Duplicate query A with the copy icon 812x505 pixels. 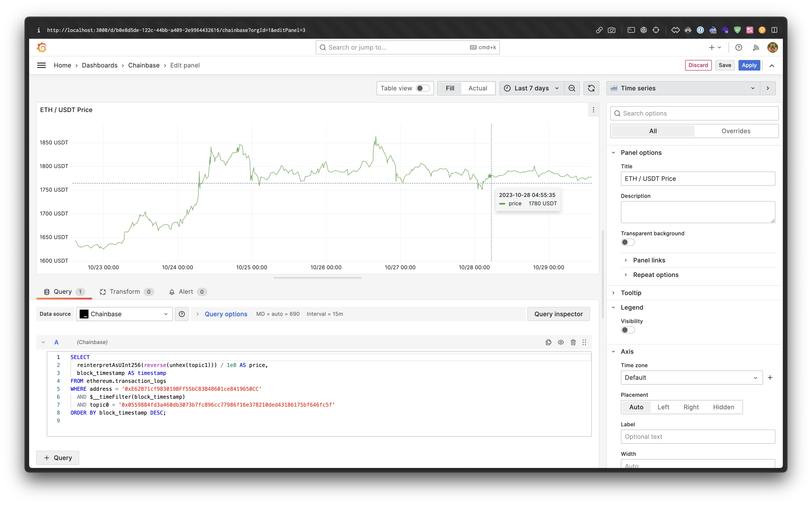548,342
